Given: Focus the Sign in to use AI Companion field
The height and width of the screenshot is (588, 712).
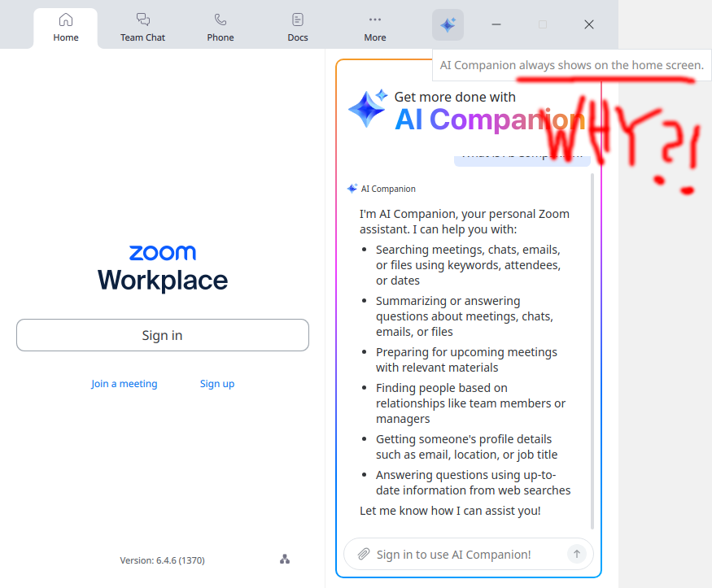Looking at the screenshot, I should coord(468,554).
